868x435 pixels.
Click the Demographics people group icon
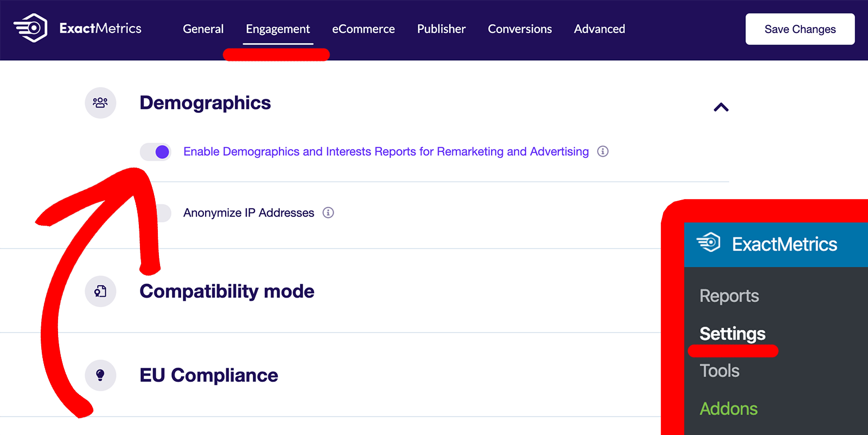click(x=100, y=103)
